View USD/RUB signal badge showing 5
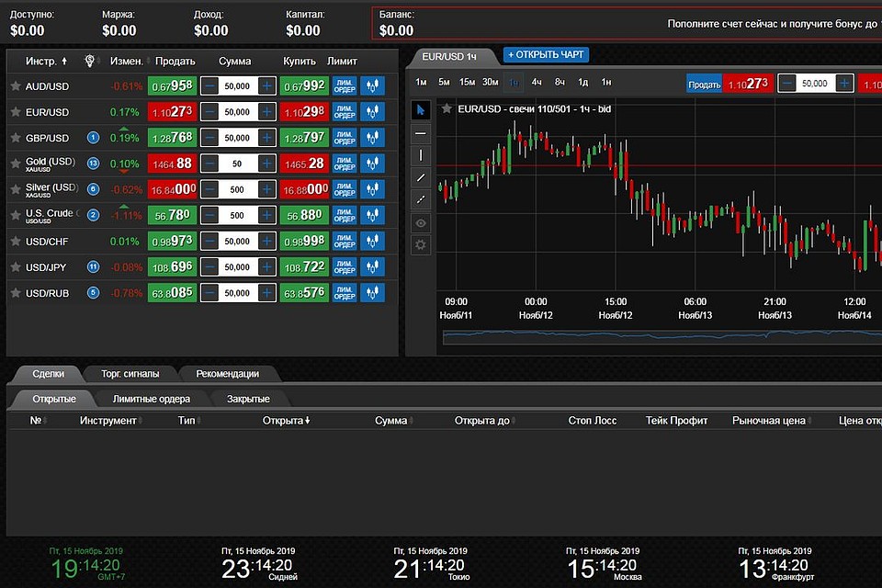Image resolution: width=882 pixels, height=588 pixels. (94, 293)
